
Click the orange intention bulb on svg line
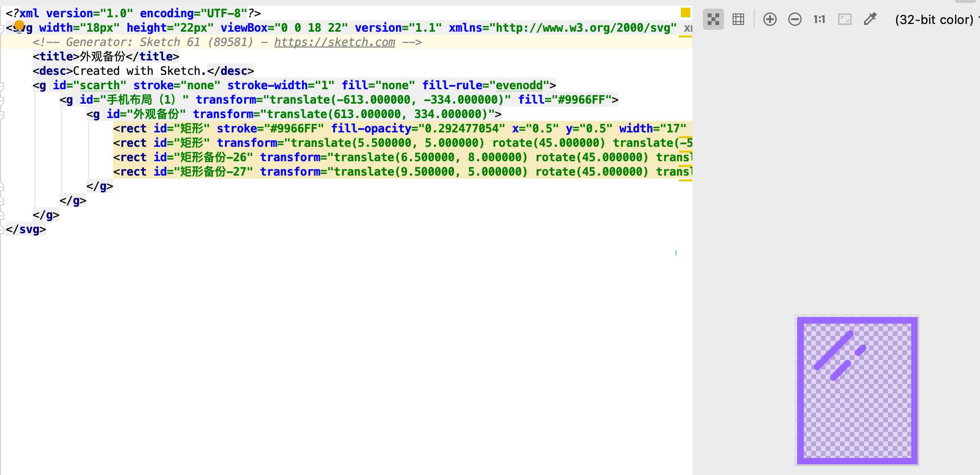coord(19,25)
